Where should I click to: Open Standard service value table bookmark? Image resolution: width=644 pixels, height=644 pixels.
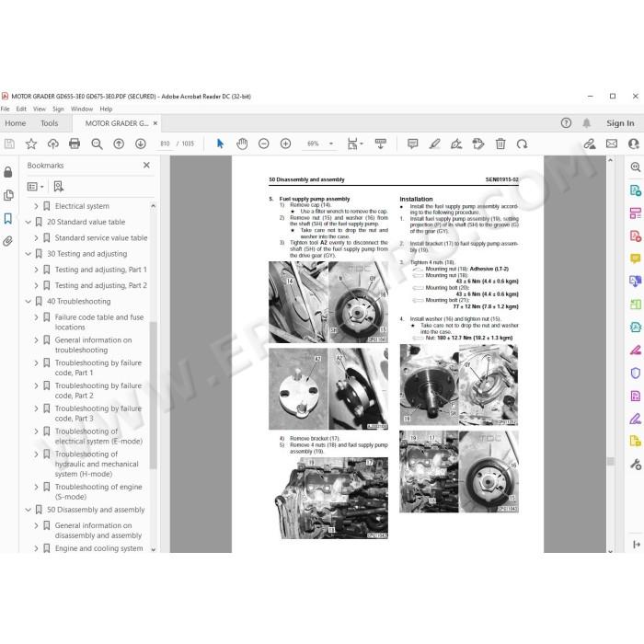pos(101,237)
